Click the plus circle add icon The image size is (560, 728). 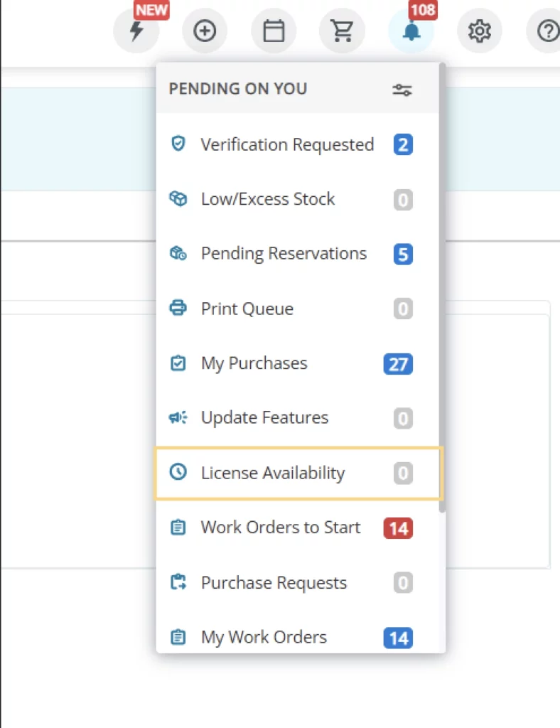(205, 31)
